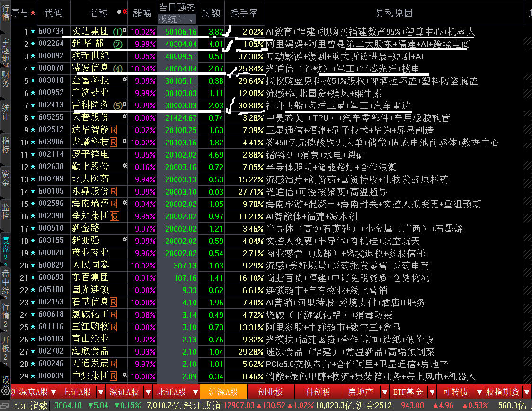Expand the 可转债 dropdown arrow
Image resolution: width=532 pixels, height=411 pixels.
[x=479, y=392]
